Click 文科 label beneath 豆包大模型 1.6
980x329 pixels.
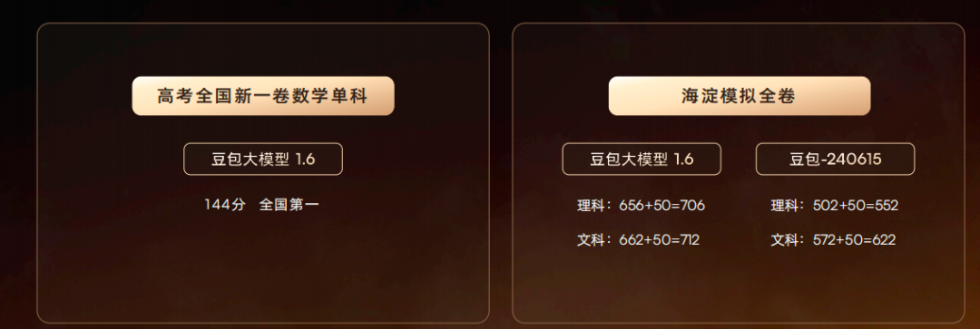click(590, 240)
